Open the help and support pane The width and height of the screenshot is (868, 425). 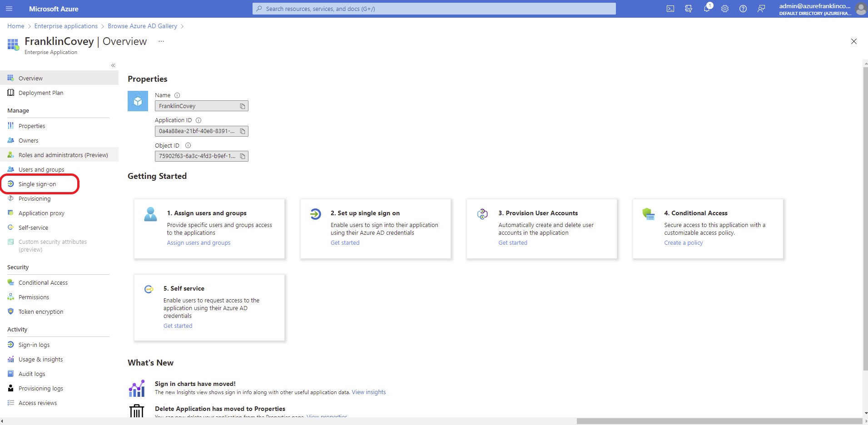743,9
